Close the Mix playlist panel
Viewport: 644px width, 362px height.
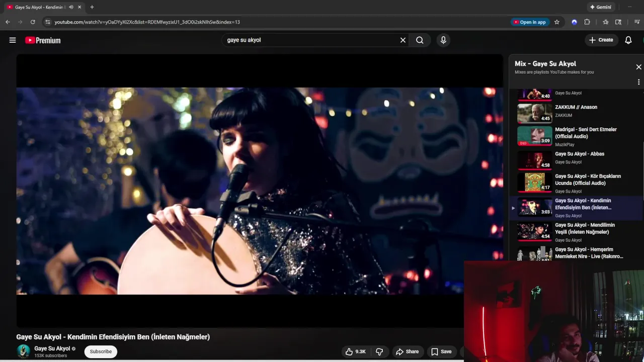pos(638,67)
